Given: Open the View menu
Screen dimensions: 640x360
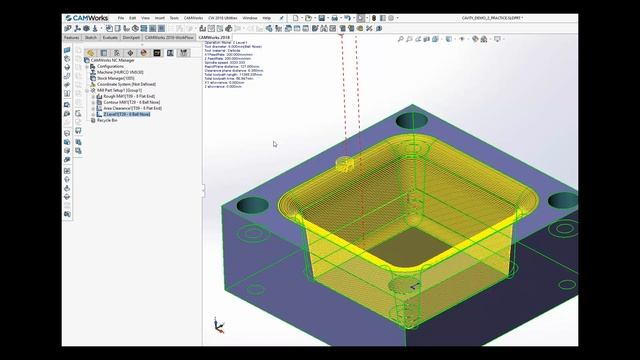Looking at the screenshot, I should tap(145, 18).
